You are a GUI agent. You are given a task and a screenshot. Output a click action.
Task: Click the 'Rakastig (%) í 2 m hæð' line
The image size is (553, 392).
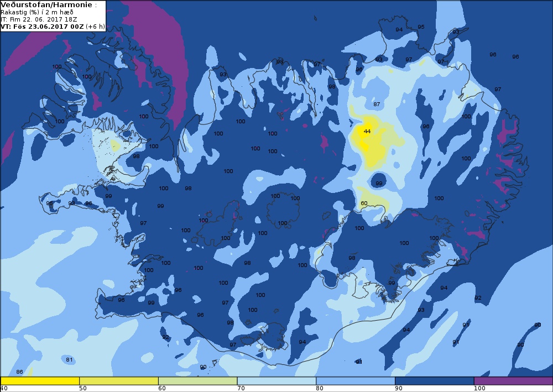point(36,12)
